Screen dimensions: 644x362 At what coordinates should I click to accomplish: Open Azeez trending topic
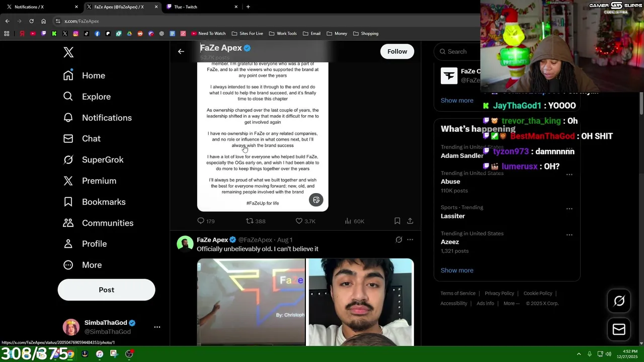point(450,242)
